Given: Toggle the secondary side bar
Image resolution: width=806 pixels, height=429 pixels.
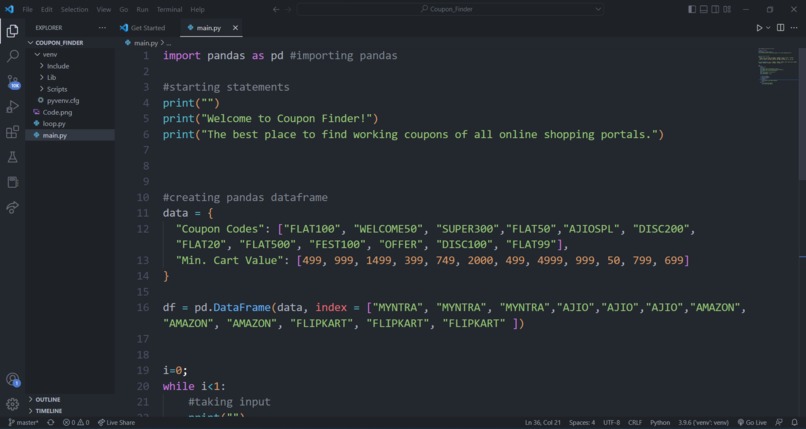Looking at the screenshot, I should point(715,9).
